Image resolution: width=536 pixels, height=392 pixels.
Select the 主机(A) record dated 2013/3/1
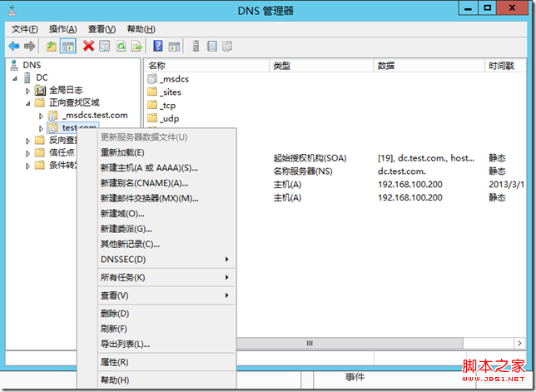coord(381,185)
